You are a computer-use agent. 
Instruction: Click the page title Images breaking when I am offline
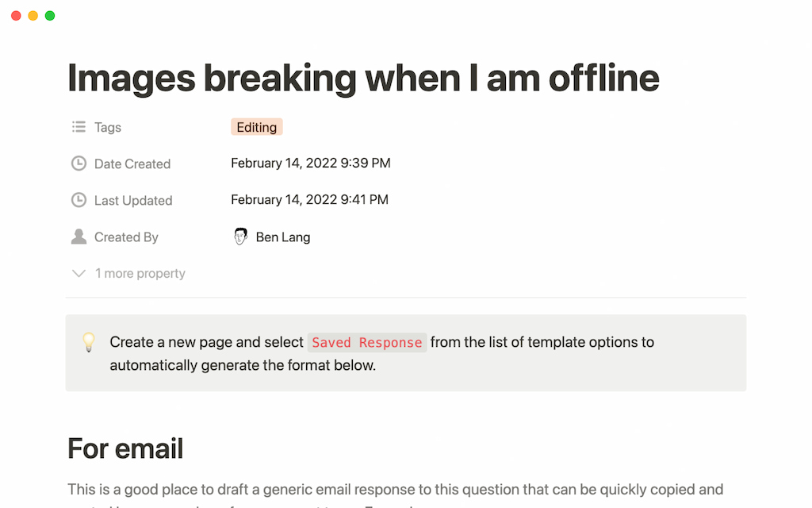[363, 78]
